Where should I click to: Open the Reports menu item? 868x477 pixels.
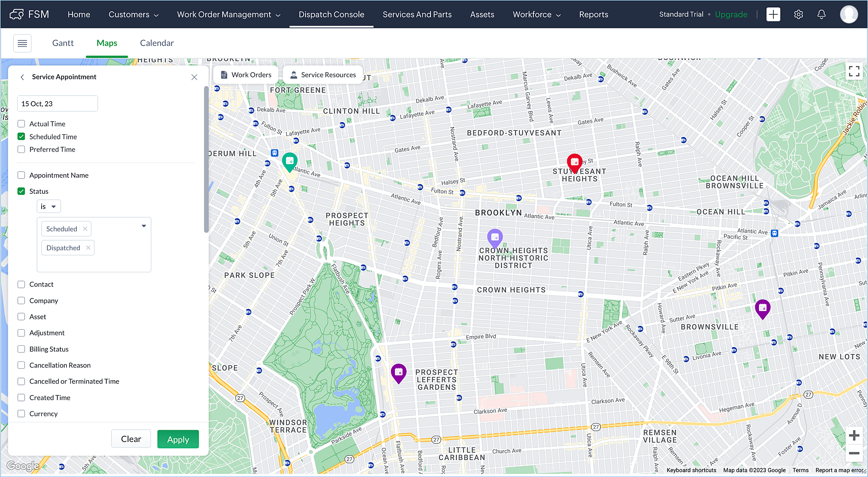pos(593,14)
